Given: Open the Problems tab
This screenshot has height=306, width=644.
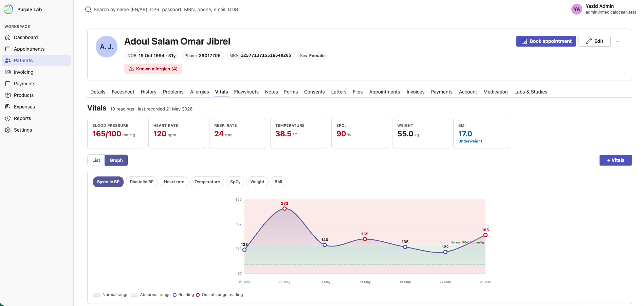Looking at the screenshot, I should click(173, 92).
